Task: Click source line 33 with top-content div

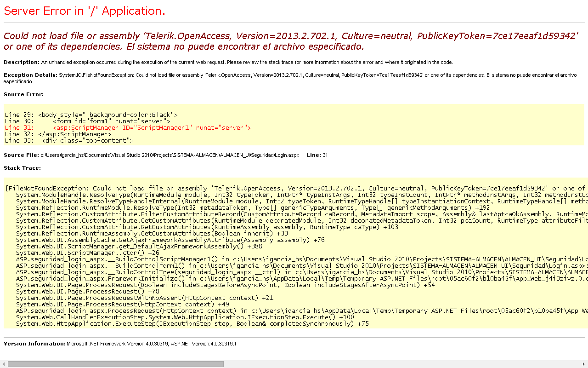Action: (x=69, y=140)
